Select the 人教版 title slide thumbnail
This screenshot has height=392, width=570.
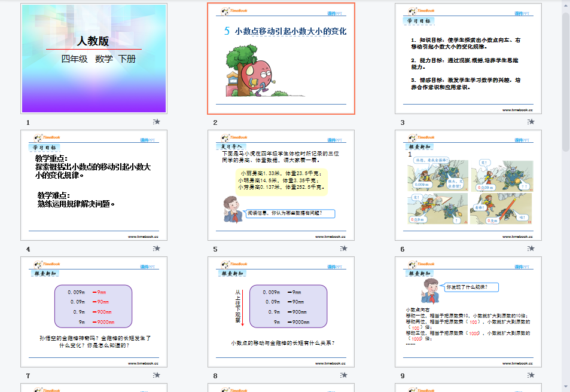point(94,59)
